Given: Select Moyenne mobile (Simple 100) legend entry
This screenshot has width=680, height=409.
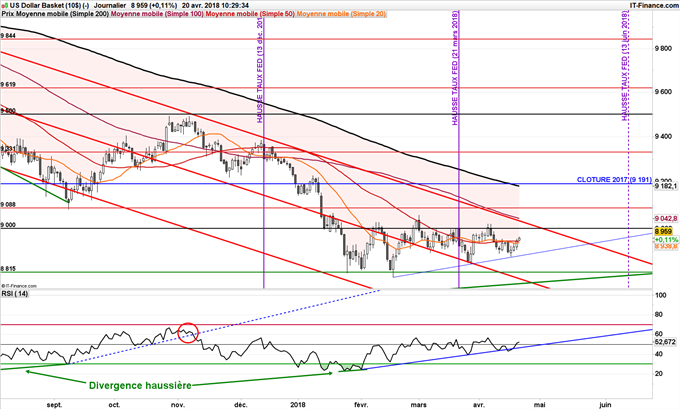Looking at the screenshot, I should coord(157,14).
